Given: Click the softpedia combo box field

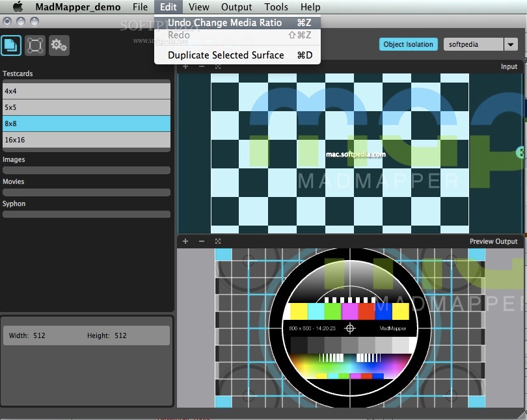Looking at the screenshot, I should click(x=474, y=44).
